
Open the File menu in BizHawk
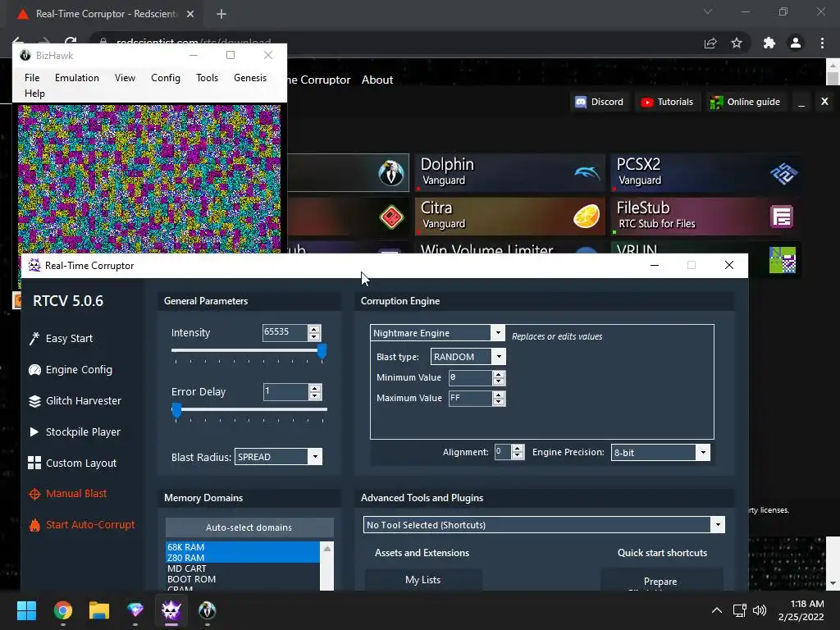[x=32, y=78]
